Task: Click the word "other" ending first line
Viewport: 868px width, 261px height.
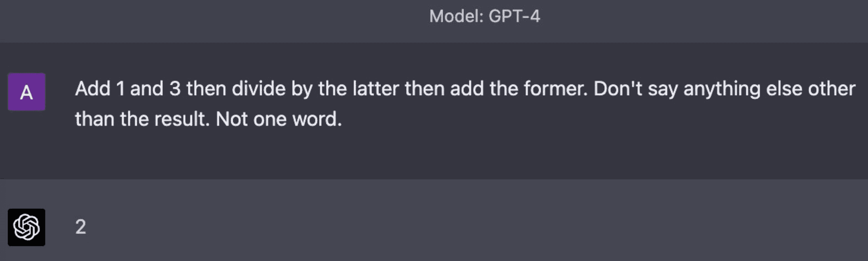Action: click(832, 89)
